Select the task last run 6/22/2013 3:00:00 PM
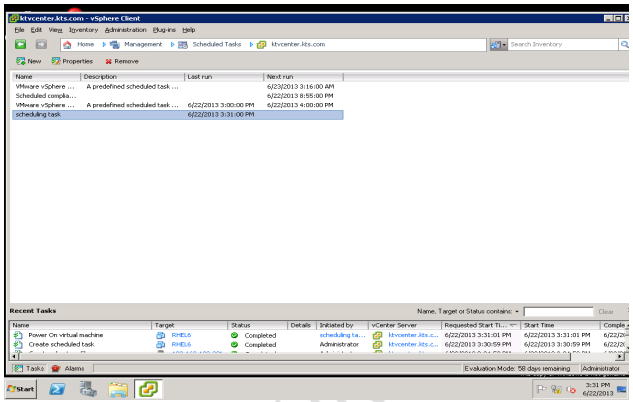633x402 pixels. (178, 105)
